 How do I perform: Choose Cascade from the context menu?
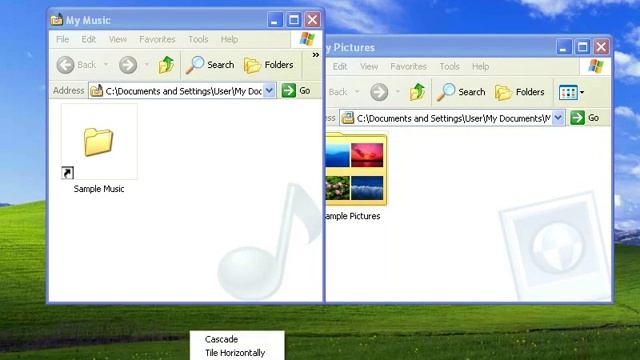(221, 339)
